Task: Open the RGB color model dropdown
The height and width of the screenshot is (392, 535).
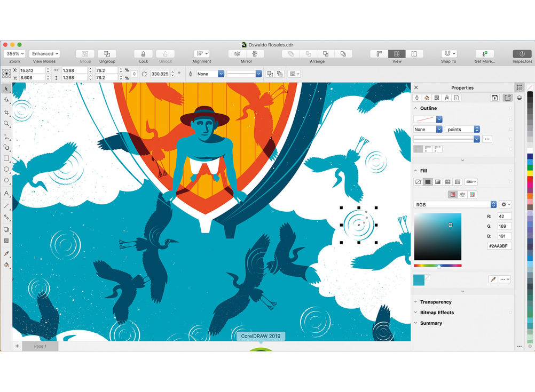Action: [455, 204]
